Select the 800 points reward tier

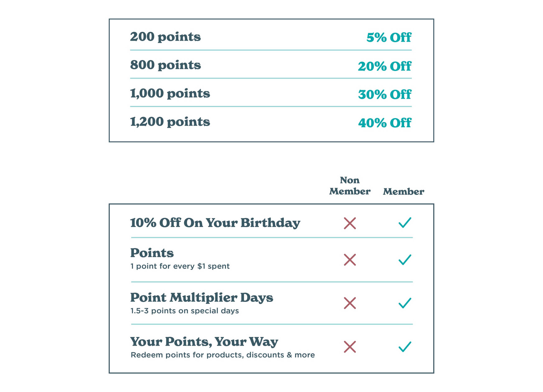[165, 65]
